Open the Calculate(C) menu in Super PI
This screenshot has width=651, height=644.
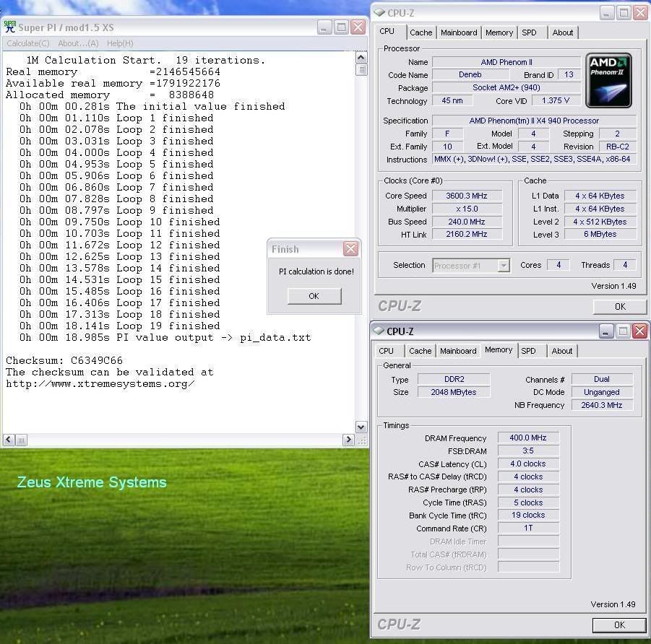[27, 43]
